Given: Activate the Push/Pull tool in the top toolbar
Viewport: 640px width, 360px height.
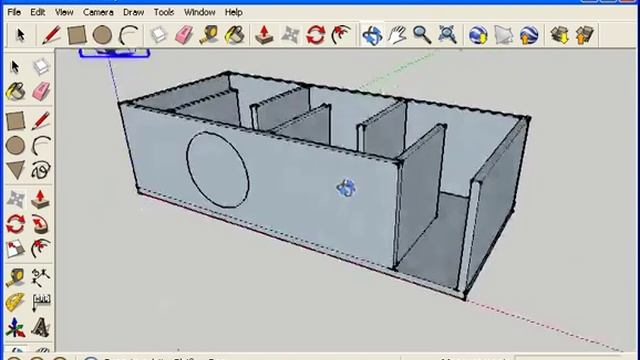Looking at the screenshot, I should point(264,35).
